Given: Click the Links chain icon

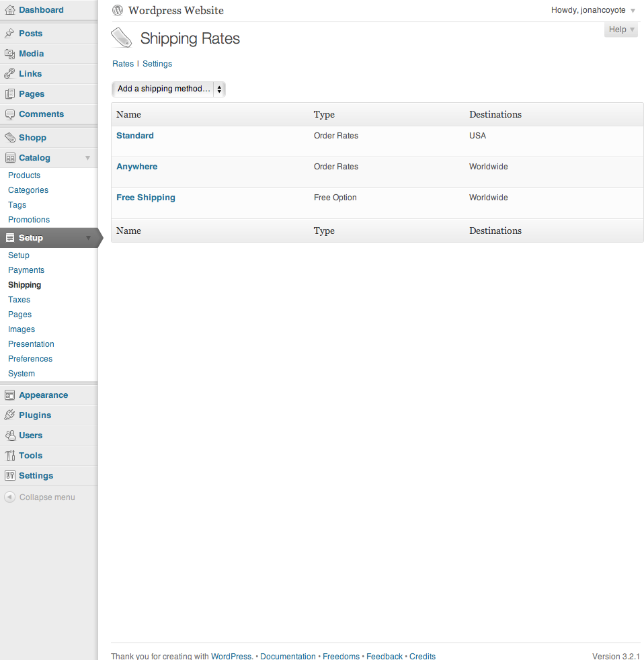Looking at the screenshot, I should [9, 74].
